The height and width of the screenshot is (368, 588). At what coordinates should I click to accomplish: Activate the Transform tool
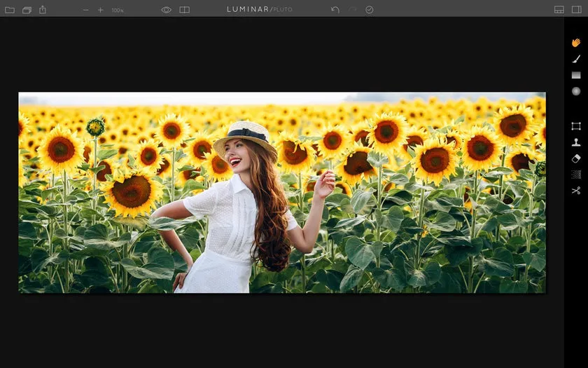point(575,126)
